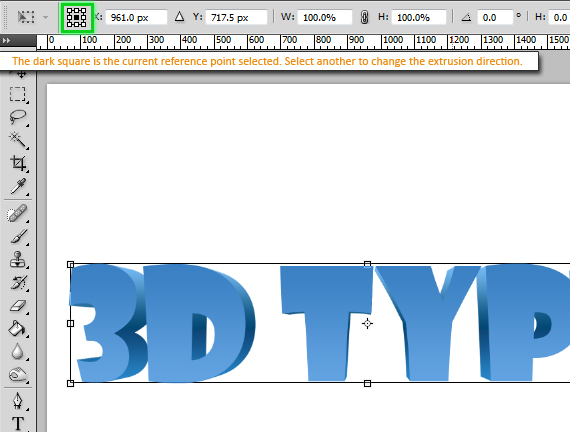The height and width of the screenshot is (432, 570).
Task: Select the Paint Bucket tool
Action: pos(17,328)
